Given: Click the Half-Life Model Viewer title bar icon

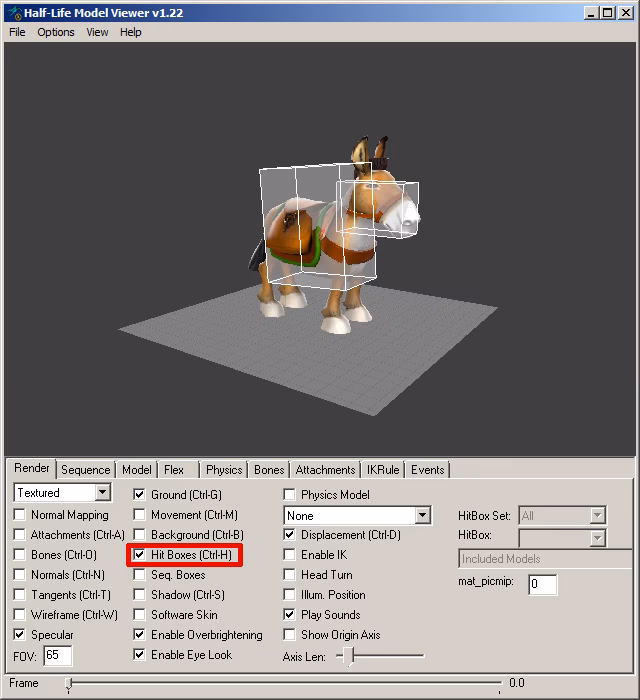Looking at the screenshot, I should pyautogui.click(x=14, y=13).
